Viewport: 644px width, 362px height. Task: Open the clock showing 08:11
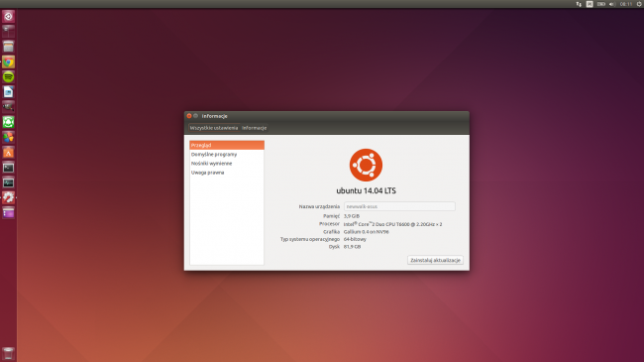(626, 4)
